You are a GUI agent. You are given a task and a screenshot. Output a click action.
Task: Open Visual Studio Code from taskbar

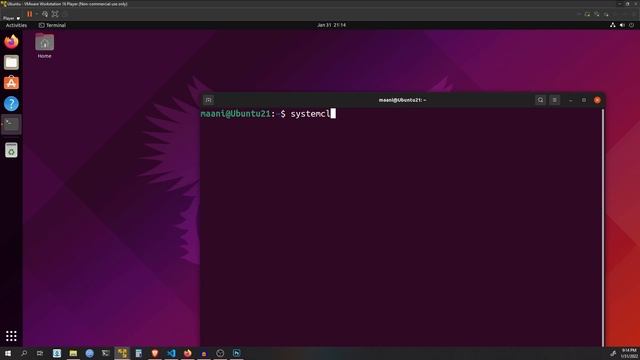coord(171,353)
